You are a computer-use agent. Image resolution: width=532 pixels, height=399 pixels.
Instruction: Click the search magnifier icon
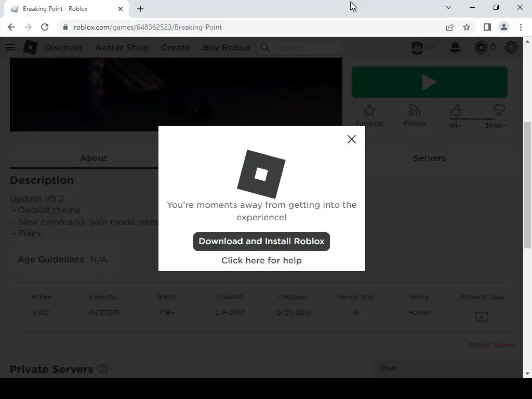[x=265, y=47]
